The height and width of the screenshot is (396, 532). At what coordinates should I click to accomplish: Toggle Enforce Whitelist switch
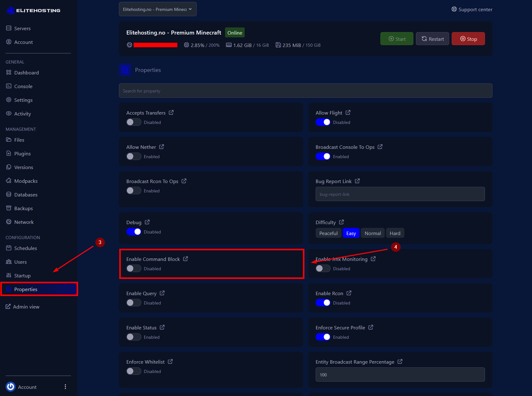click(x=134, y=371)
